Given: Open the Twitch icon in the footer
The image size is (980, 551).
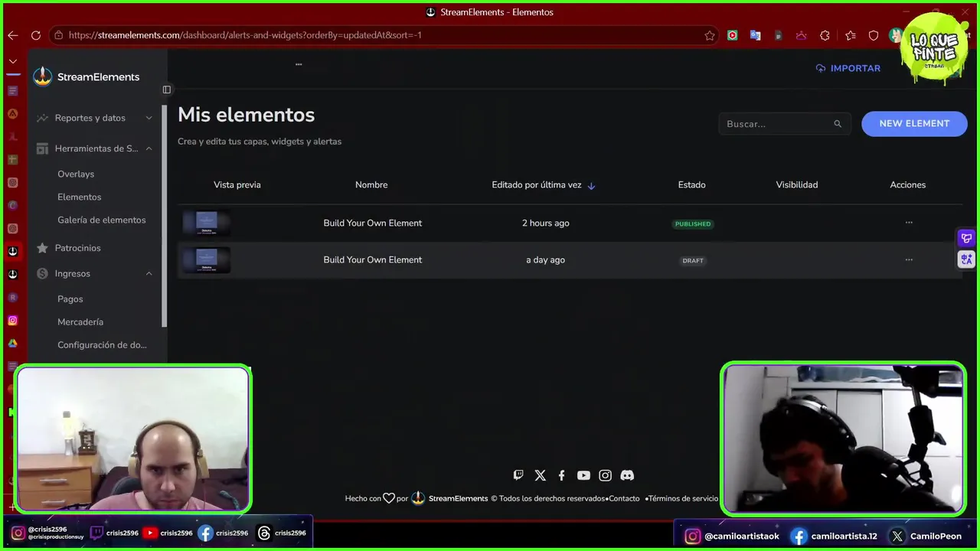Looking at the screenshot, I should pyautogui.click(x=518, y=475).
